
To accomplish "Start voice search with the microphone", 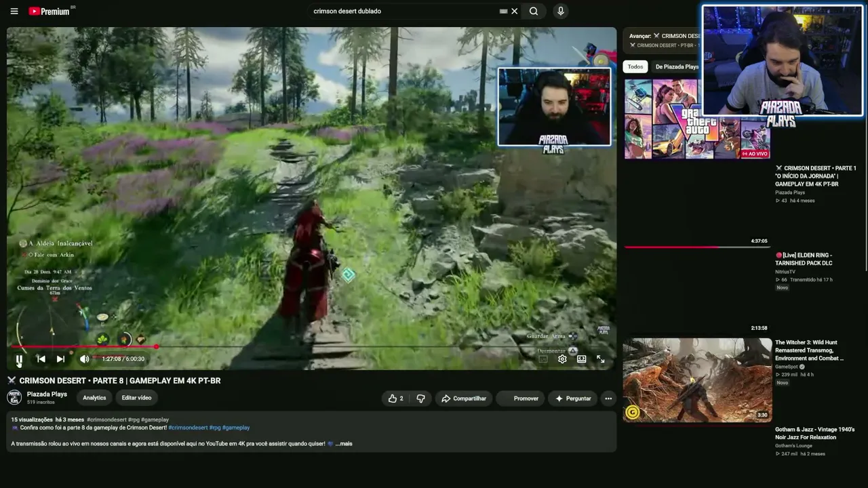I will point(560,11).
